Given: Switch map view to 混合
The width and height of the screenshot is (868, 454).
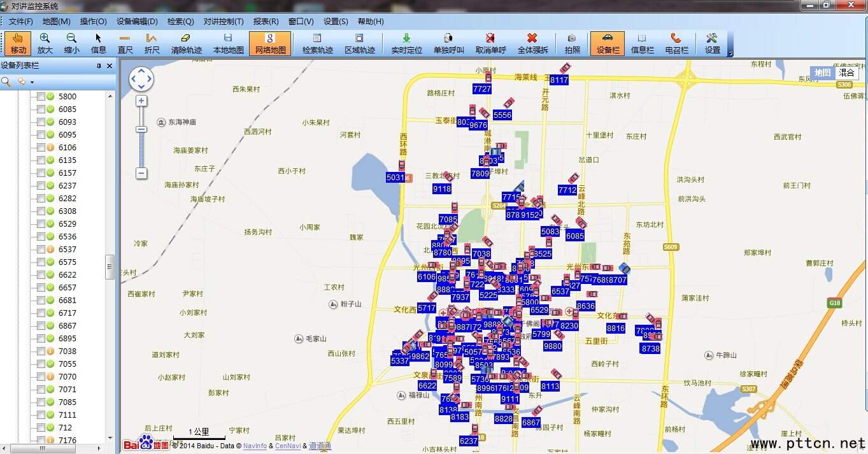Looking at the screenshot, I should (x=846, y=73).
